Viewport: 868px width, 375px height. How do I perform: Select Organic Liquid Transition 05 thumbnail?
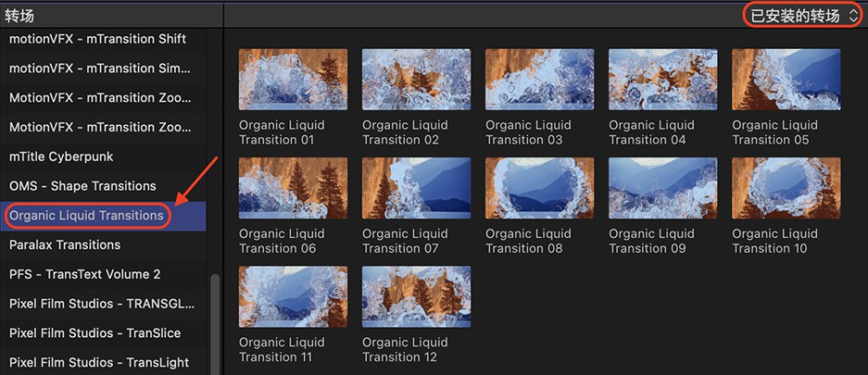pos(786,79)
